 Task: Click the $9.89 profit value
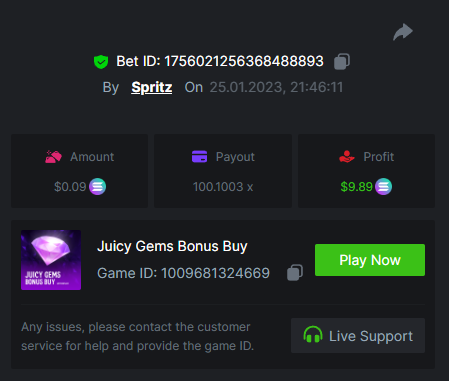[x=356, y=187]
